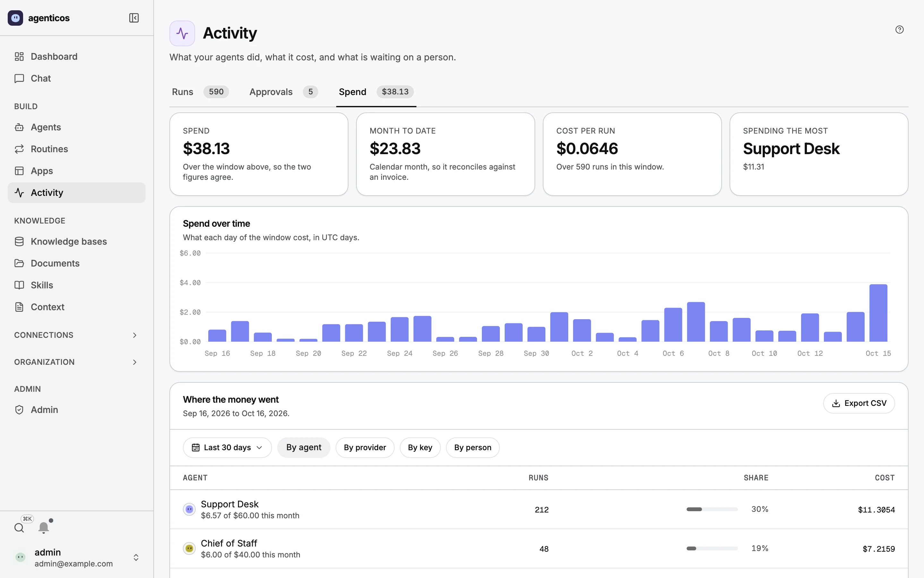Open Routines in the sidebar
The image size is (924, 578).
point(76,149)
